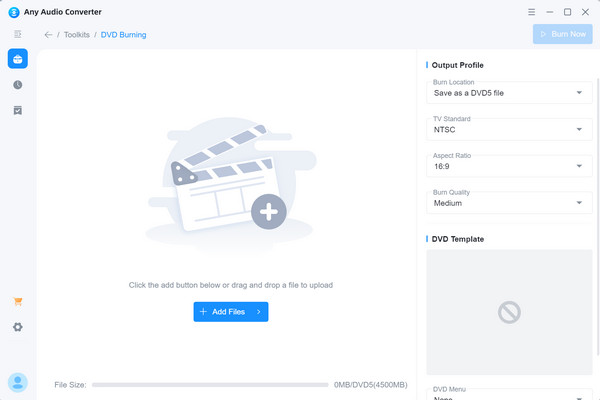
Task: Go back with the left arrow icon
Action: [48, 35]
